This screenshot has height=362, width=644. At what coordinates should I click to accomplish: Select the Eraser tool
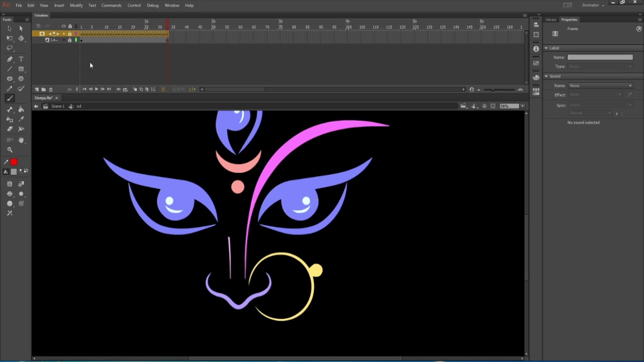click(x=10, y=129)
